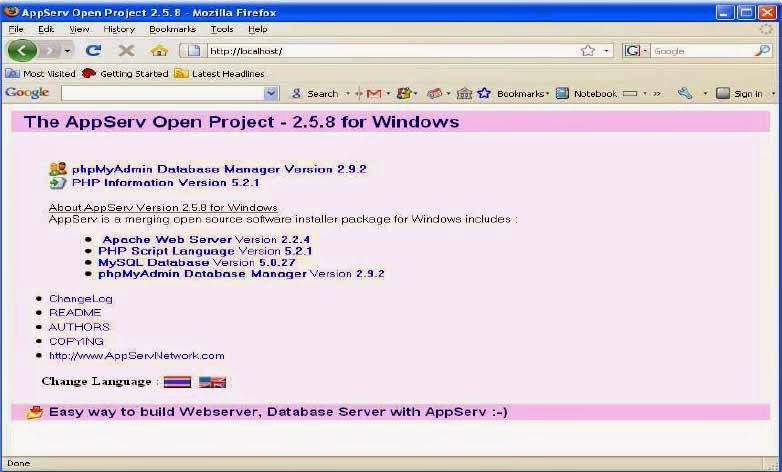Click the red tag icon in Google toolbar
The image size is (782, 472).
tap(434, 93)
